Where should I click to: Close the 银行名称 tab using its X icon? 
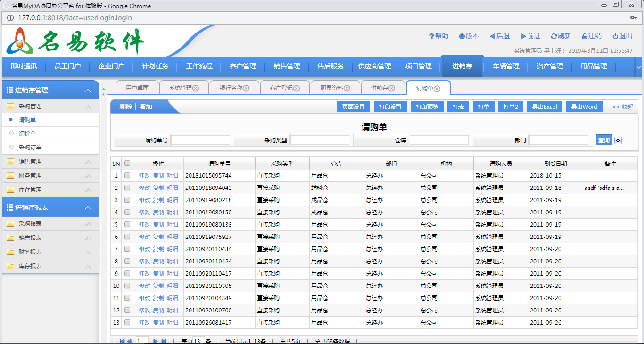[x=246, y=88]
